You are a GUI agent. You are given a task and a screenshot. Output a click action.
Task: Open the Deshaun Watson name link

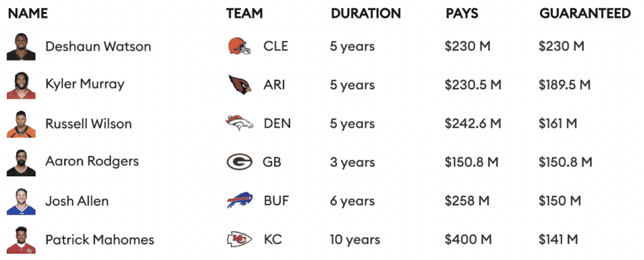[98, 46]
